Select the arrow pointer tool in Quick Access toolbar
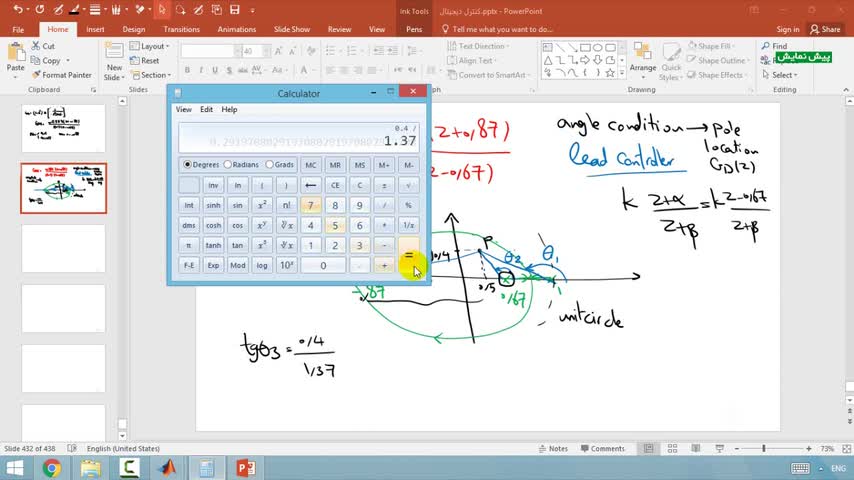The image size is (854, 480). click(x=162, y=10)
